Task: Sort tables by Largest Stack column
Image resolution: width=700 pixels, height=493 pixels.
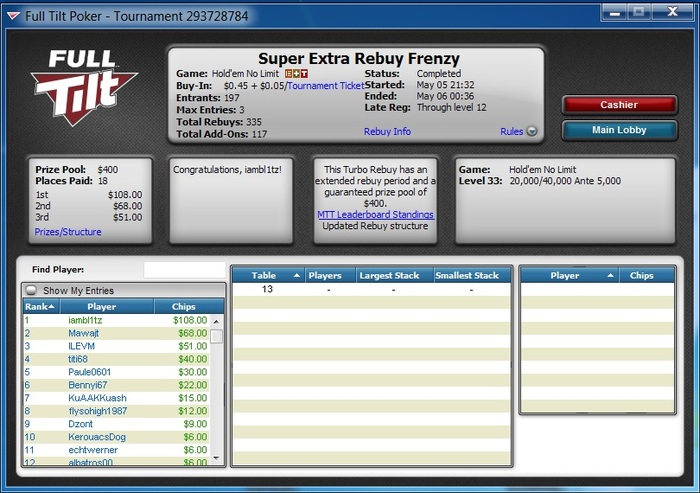Action: tap(395, 276)
